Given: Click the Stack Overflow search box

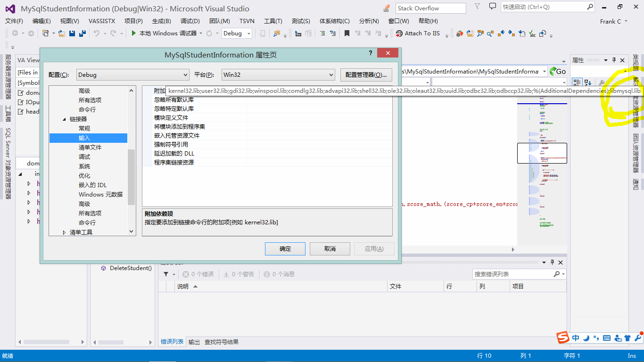Looking at the screenshot, I should pos(430,8).
